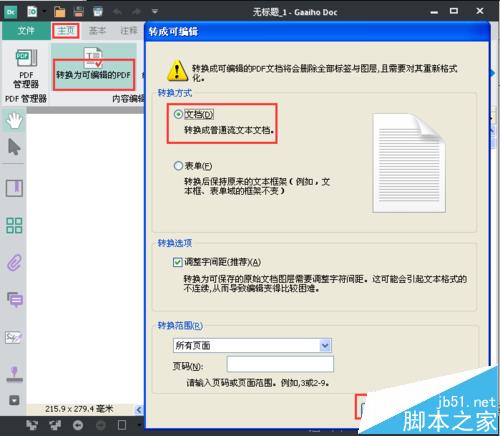Switch to the 注释 ribbon tab
500x436 pixels.
tap(129, 31)
